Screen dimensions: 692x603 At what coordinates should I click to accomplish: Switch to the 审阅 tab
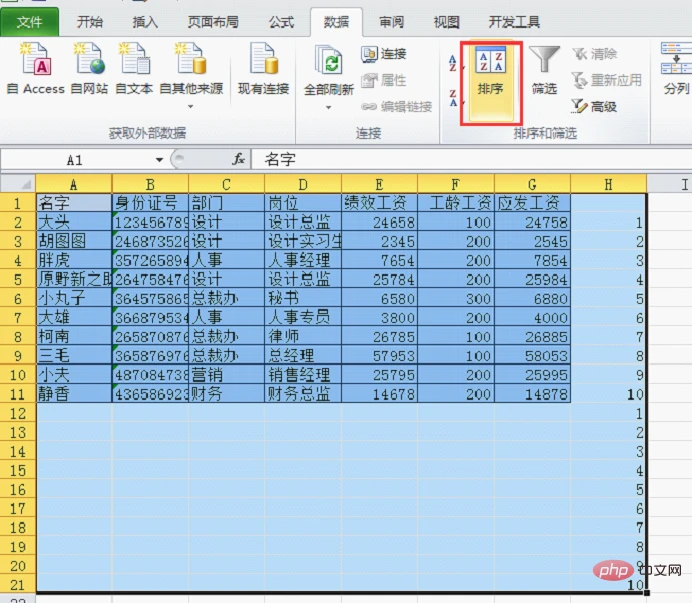(x=391, y=22)
